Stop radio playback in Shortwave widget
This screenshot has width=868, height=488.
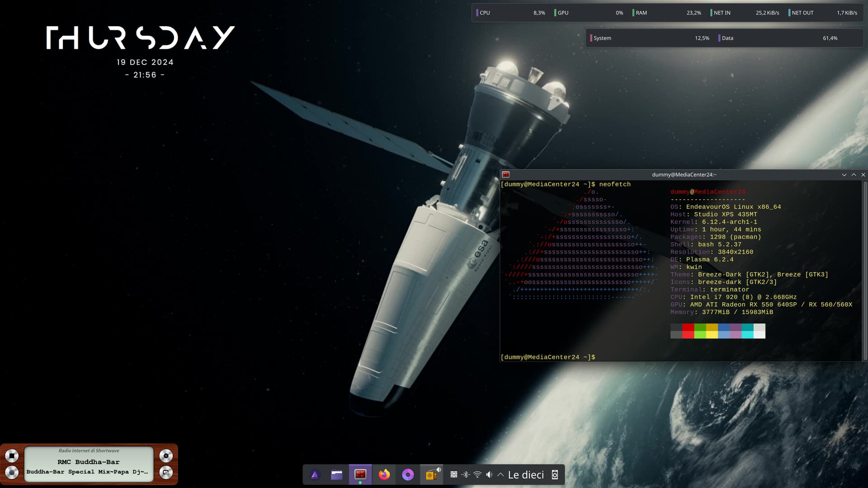[12, 456]
